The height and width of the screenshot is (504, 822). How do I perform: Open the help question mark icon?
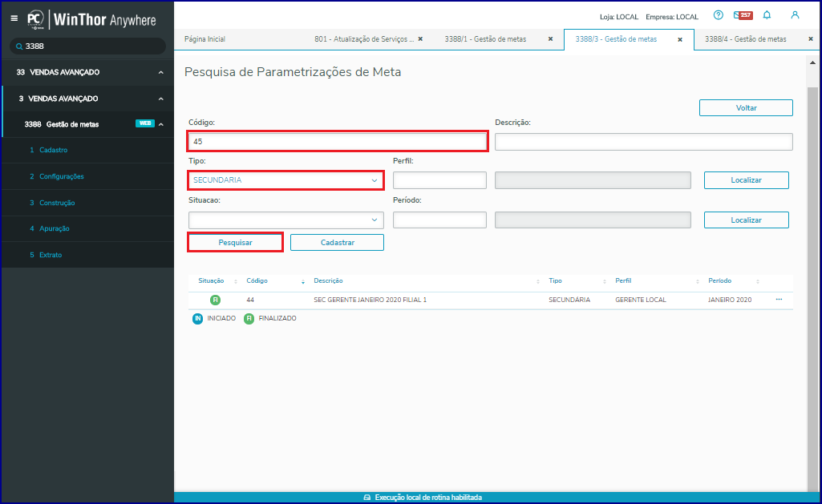pyautogui.click(x=719, y=15)
